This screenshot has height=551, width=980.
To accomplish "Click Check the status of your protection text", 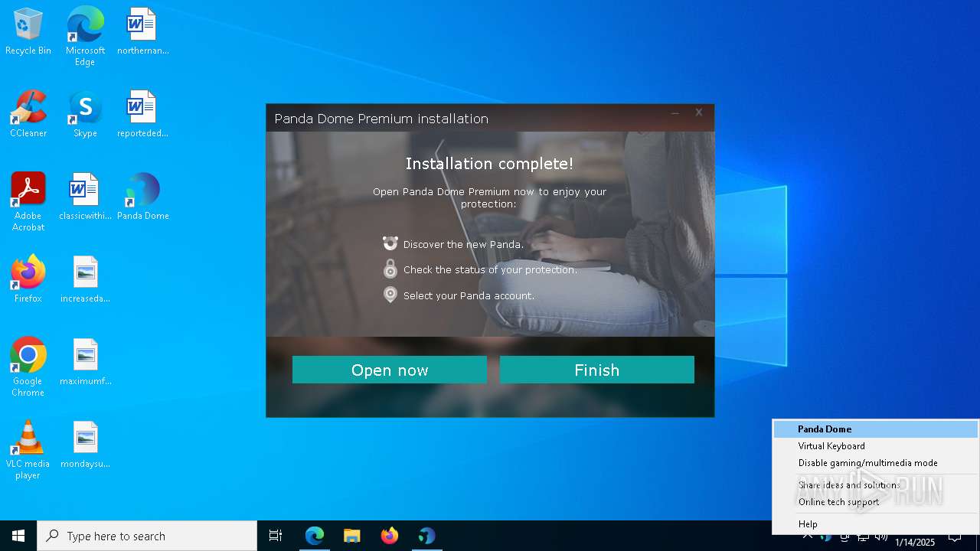I will tap(491, 269).
